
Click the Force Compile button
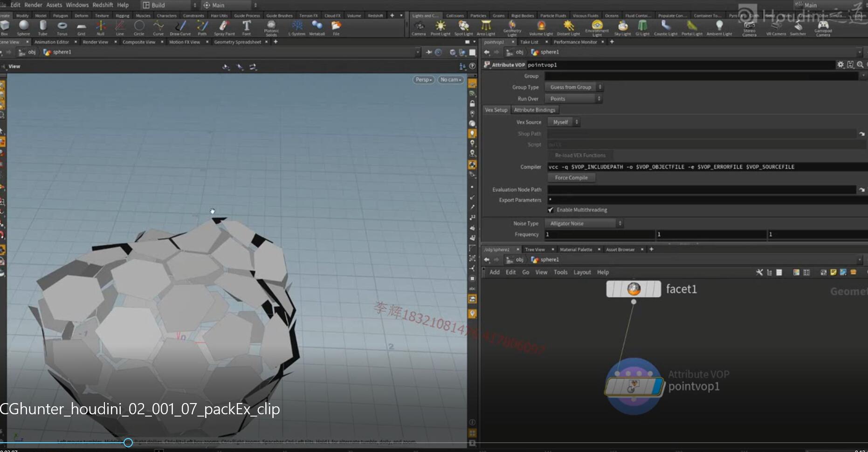571,178
